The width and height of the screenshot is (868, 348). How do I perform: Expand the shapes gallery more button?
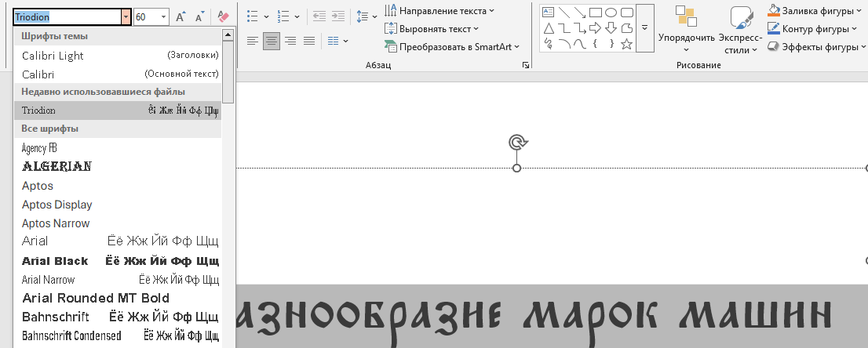(x=644, y=27)
